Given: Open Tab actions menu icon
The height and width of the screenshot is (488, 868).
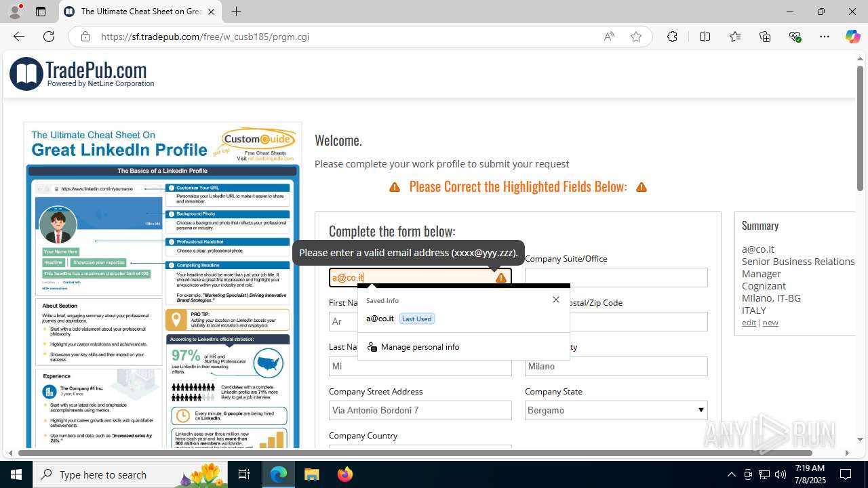Looking at the screenshot, I should click(x=41, y=12).
